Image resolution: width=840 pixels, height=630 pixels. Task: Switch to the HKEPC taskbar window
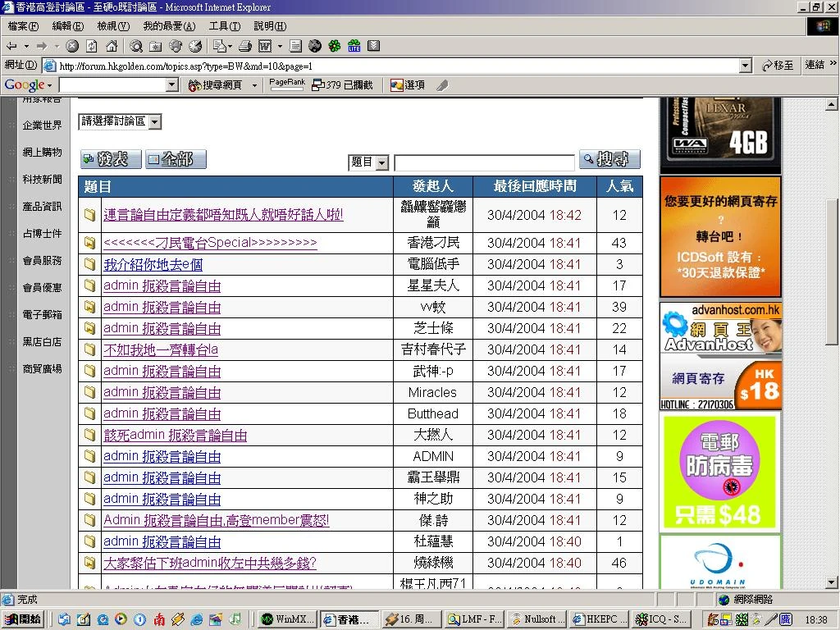[600, 619]
